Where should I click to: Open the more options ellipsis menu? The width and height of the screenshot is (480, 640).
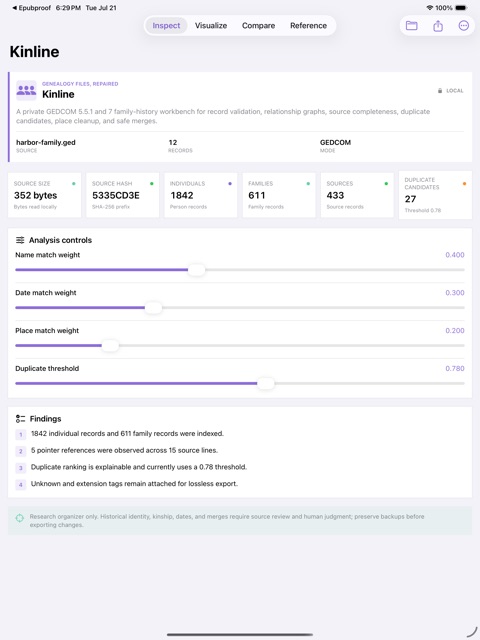464,26
